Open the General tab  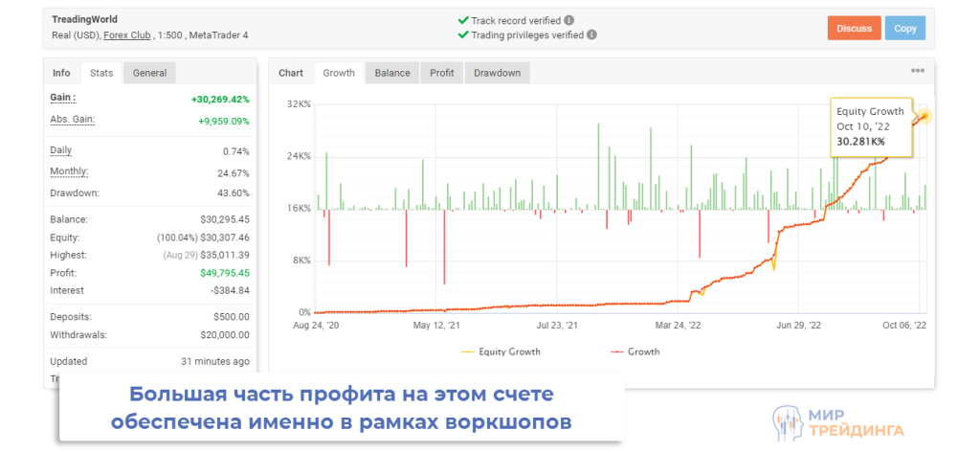149,73
